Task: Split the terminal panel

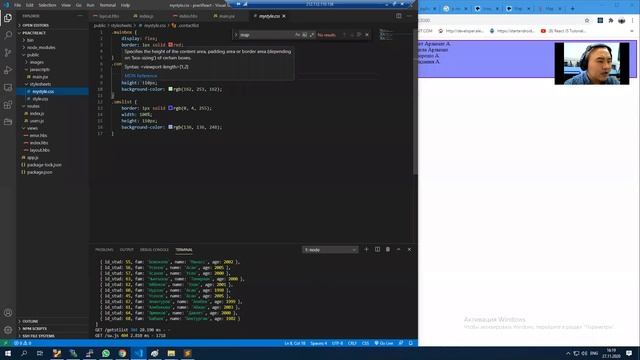Action: click(x=377, y=249)
